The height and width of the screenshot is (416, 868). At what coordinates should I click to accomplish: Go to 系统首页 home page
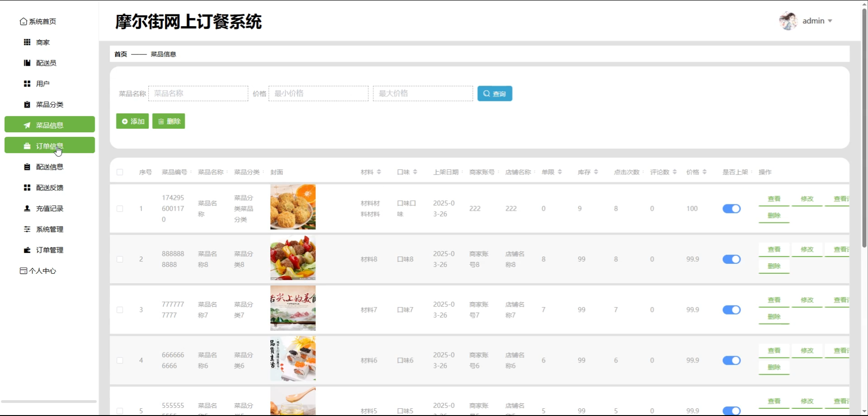point(42,21)
